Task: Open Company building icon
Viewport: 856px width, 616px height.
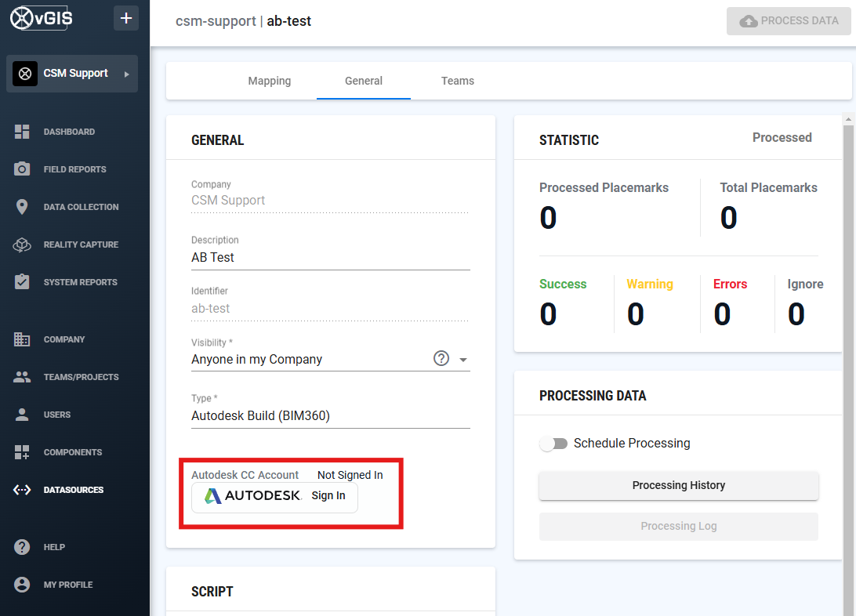Action: 22,339
